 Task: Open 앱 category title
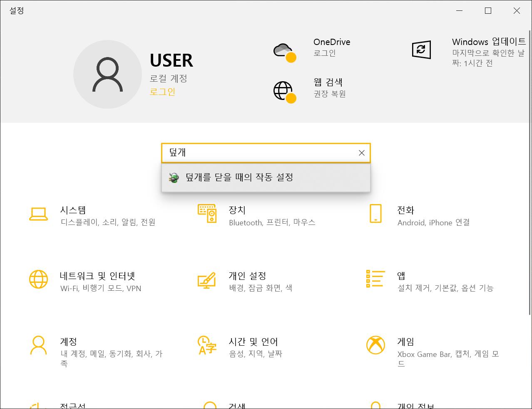pos(401,276)
